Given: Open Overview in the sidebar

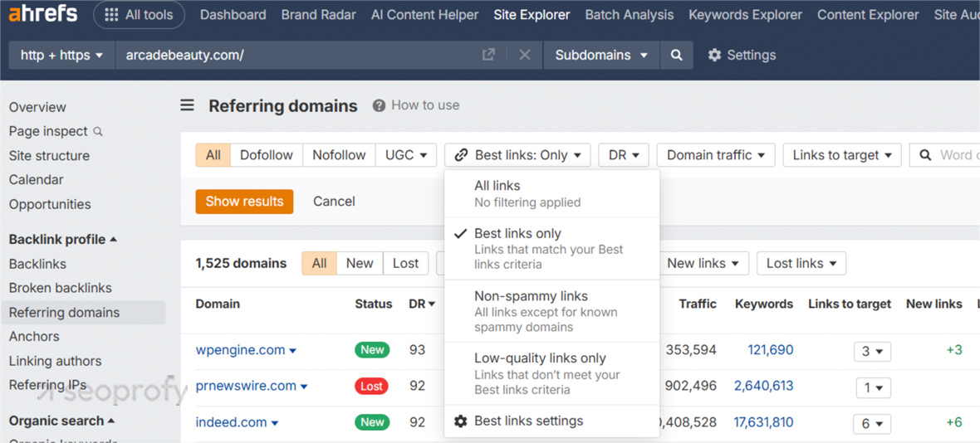Looking at the screenshot, I should coord(37,107).
